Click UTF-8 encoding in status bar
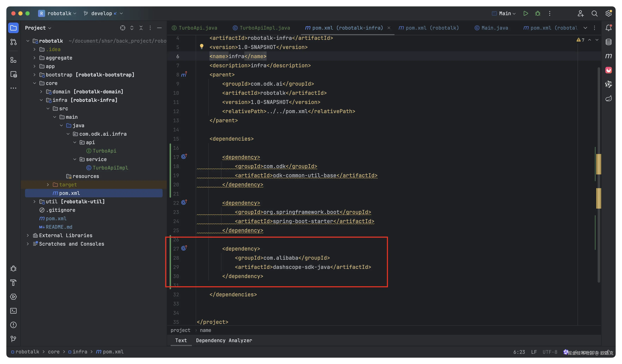This screenshot has height=364, width=622. coord(550,352)
